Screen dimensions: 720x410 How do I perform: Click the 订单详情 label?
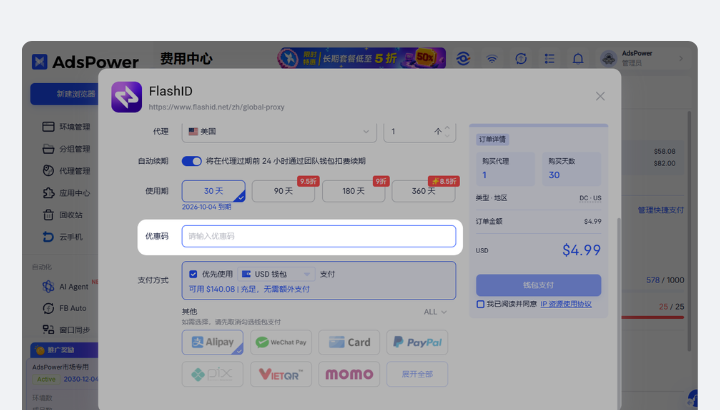point(492,140)
